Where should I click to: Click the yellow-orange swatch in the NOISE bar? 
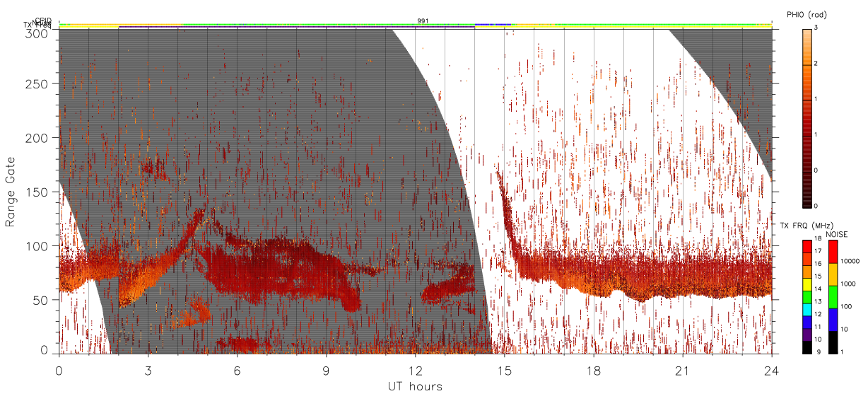pos(833,274)
